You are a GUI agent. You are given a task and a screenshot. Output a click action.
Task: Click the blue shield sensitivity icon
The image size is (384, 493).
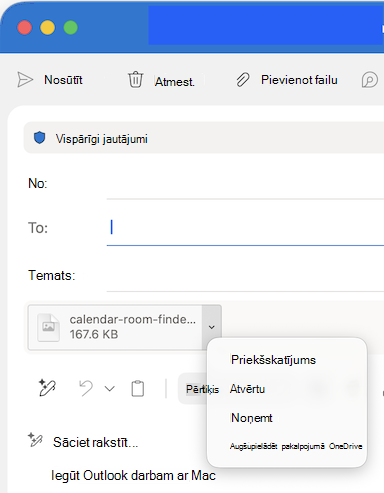[40, 138]
